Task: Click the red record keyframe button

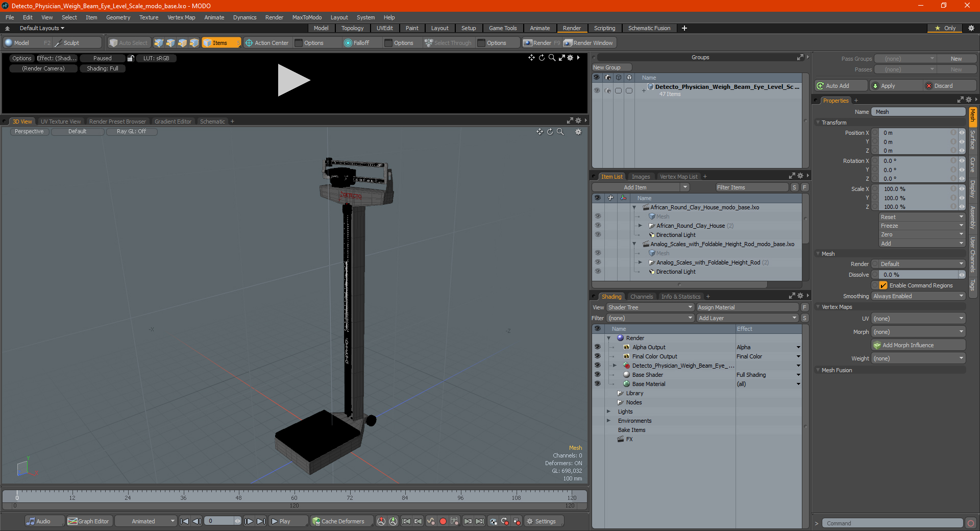Action: click(x=443, y=521)
